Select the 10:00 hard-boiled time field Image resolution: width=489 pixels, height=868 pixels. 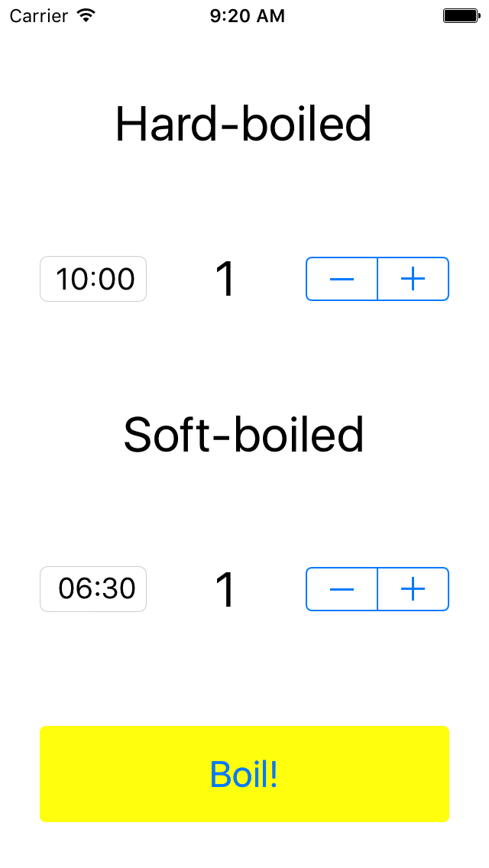(93, 279)
